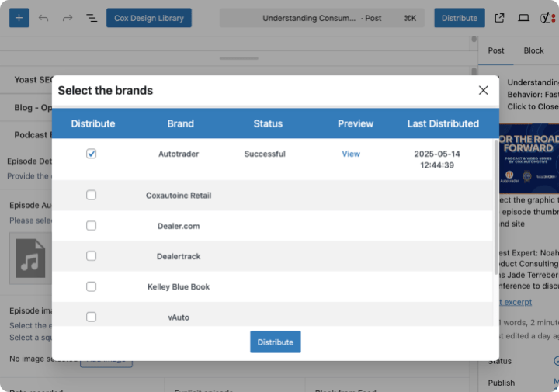This screenshot has width=559, height=392.
Task: Open post in new tab icon
Action: (x=499, y=18)
